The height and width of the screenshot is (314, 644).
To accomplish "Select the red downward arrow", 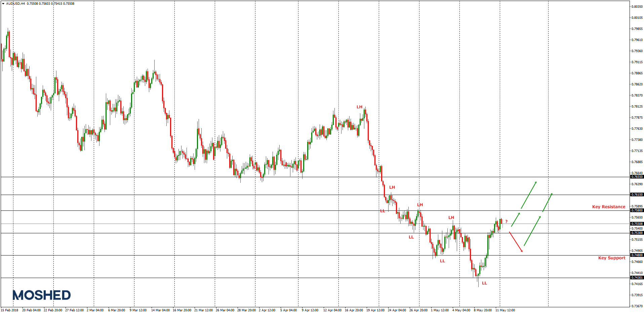I will 516,242.
